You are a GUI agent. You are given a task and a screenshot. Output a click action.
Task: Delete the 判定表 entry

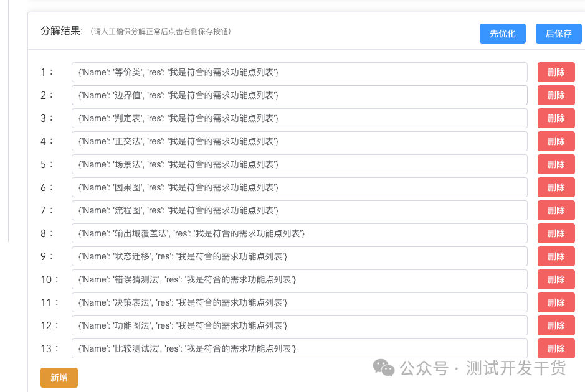(555, 118)
